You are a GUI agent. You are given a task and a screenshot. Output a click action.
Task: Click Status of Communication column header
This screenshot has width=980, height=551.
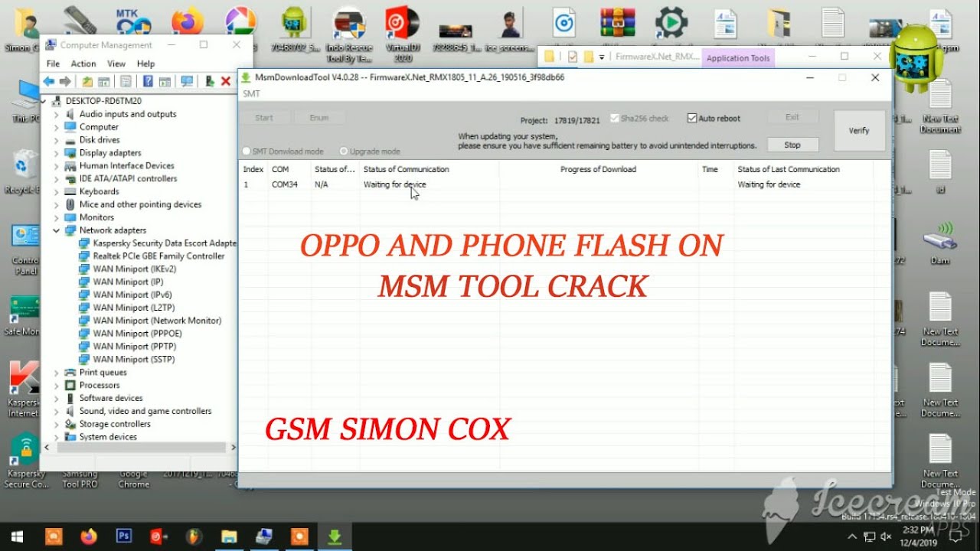pyautogui.click(x=407, y=169)
